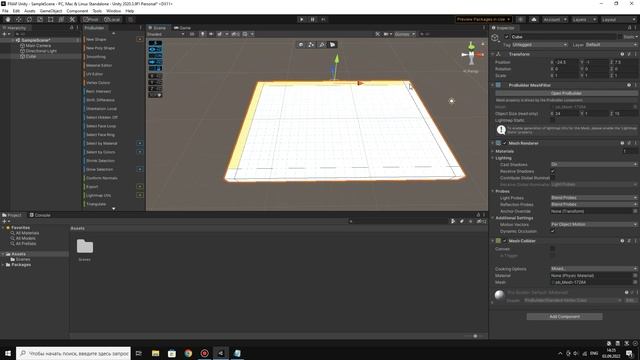Open the Assets menu
Viewport: 640px width, 360px height.
coord(29,11)
